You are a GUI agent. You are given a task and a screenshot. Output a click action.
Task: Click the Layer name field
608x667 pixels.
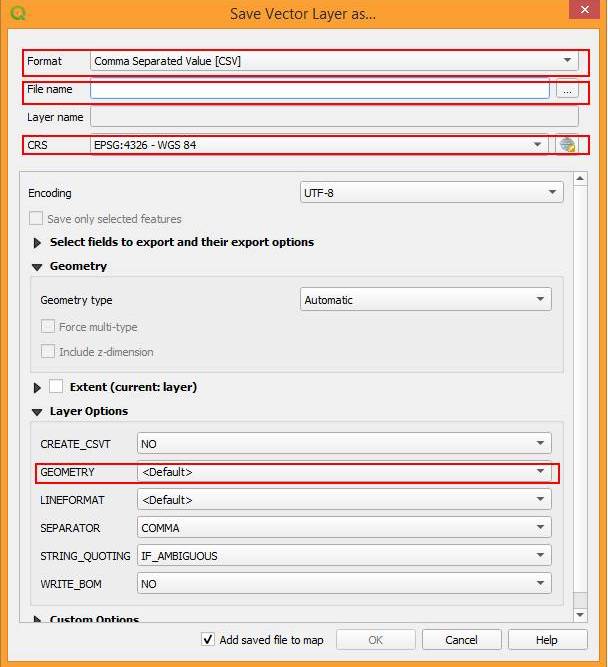point(334,117)
